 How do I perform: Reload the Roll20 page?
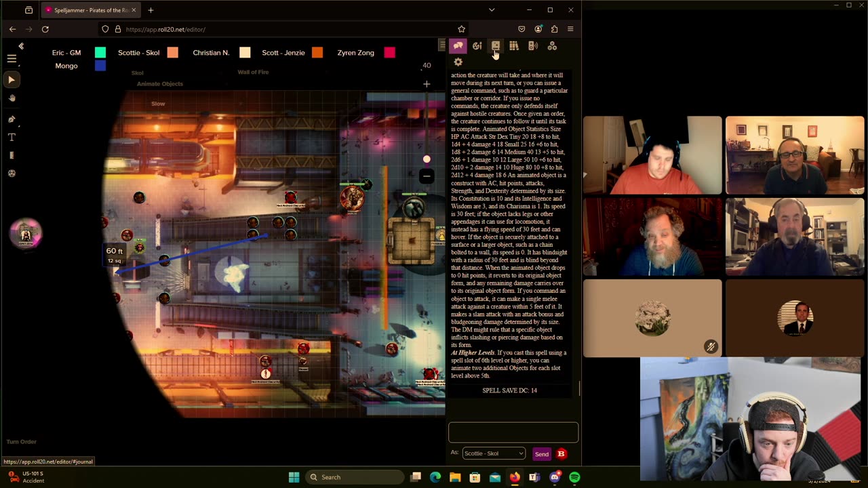pos(45,29)
